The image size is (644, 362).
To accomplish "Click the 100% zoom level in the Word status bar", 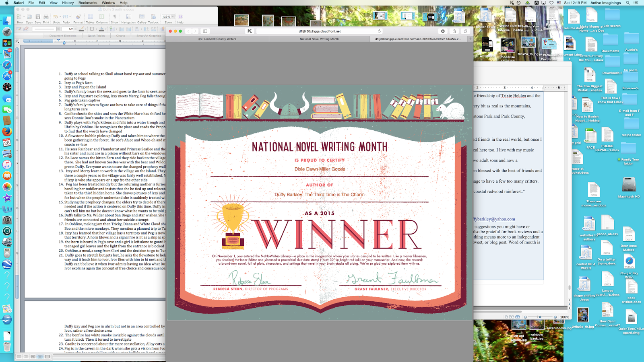I will click(565, 317).
